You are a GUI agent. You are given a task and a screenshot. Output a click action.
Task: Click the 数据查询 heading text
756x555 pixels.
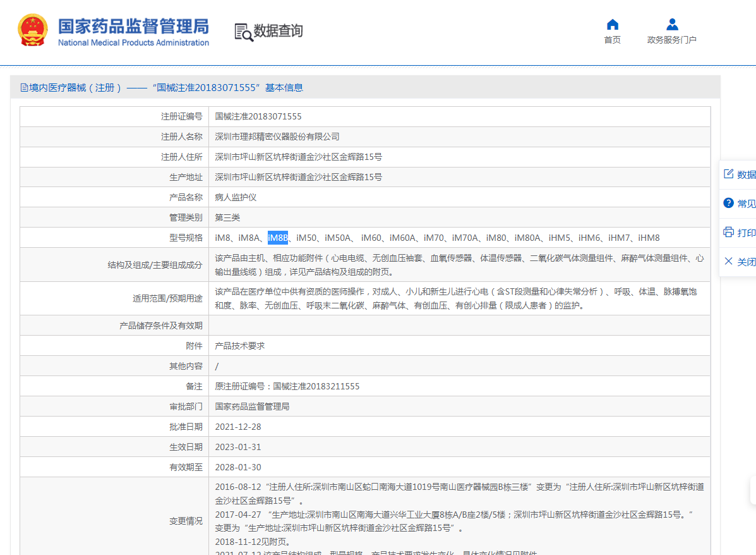278,31
